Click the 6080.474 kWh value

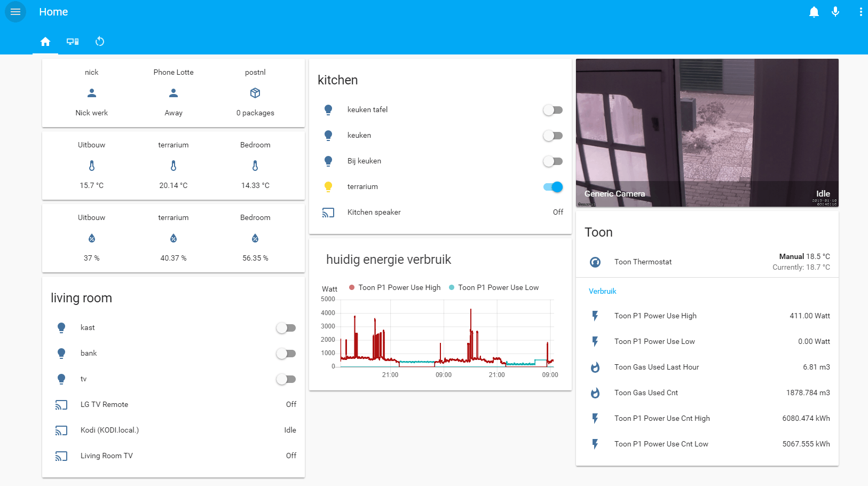coord(806,419)
